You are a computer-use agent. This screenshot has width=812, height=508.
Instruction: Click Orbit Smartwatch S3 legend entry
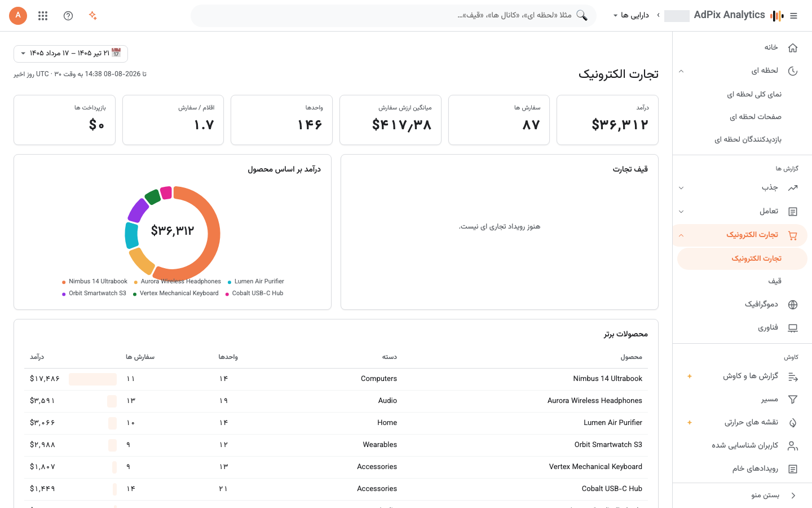(94, 294)
